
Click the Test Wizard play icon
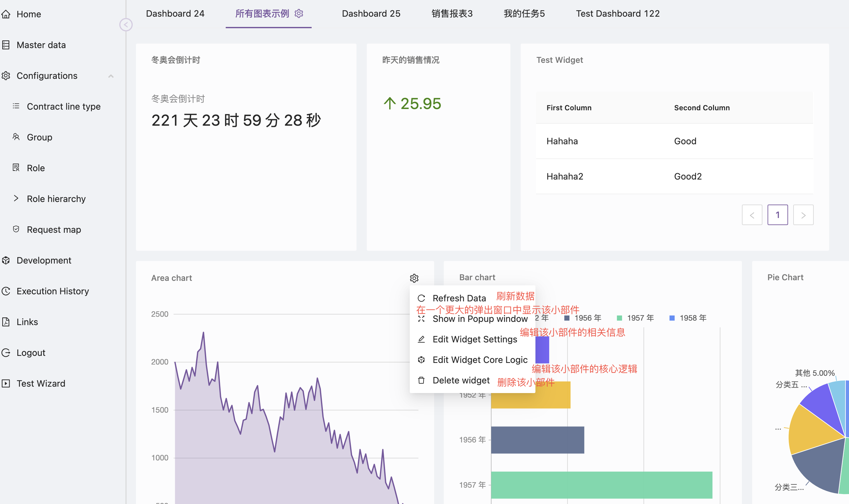(x=6, y=383)
